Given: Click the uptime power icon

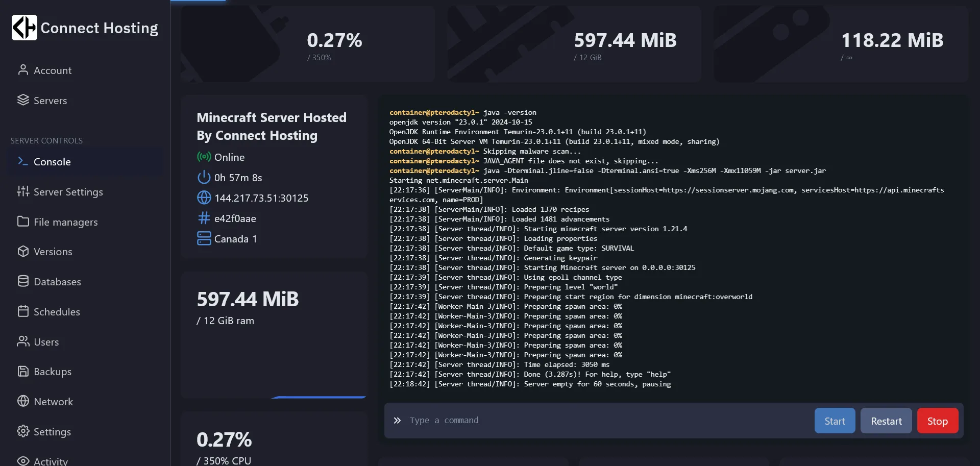Looking at the screenshot, I should [x=204, y=177].
